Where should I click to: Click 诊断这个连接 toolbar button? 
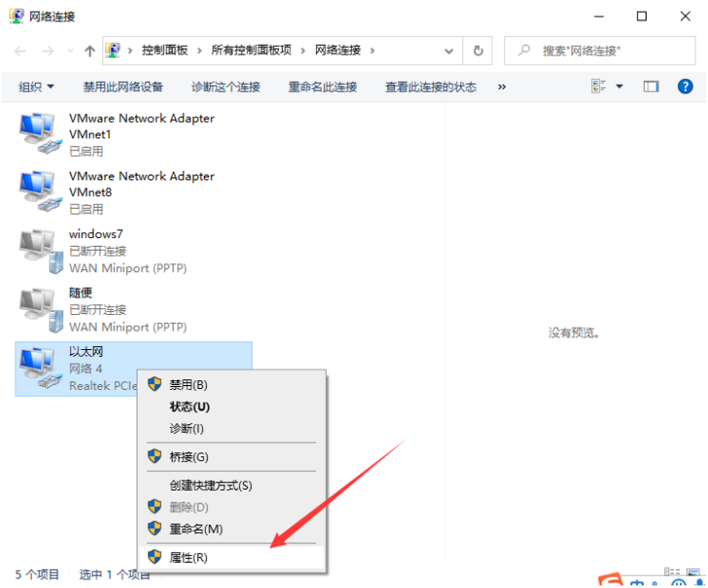point(225,87)
